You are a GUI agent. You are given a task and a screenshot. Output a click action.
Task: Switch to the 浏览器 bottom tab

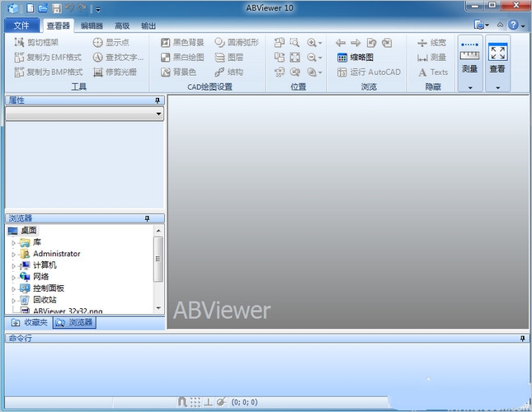click(x=74, y=322)
